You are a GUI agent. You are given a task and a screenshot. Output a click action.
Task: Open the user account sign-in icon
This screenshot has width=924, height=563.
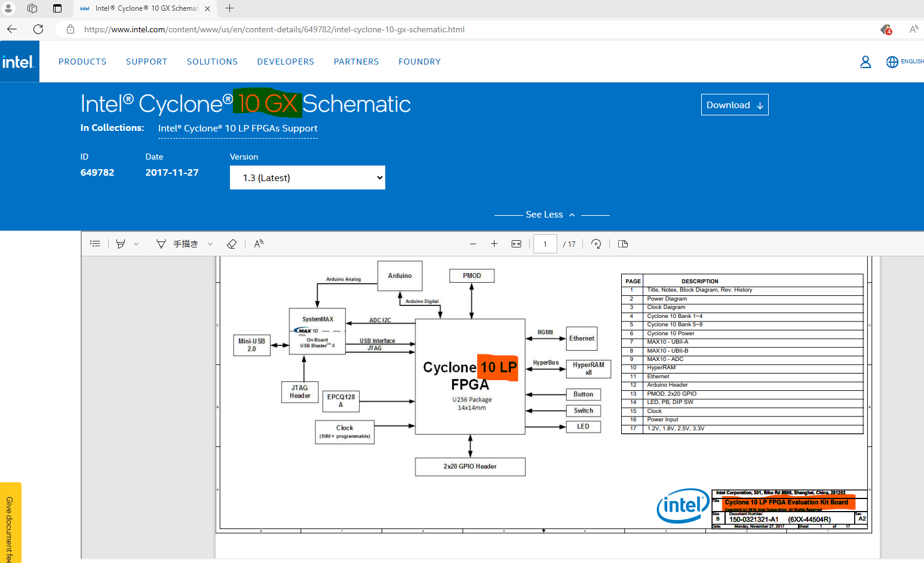[x=865, y=62]
